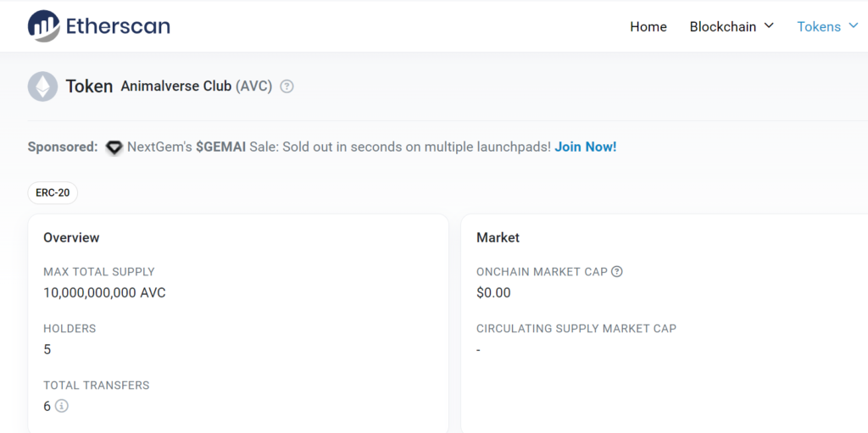Click the Market card heading
The image size is (868, 433).
point(498,237)
